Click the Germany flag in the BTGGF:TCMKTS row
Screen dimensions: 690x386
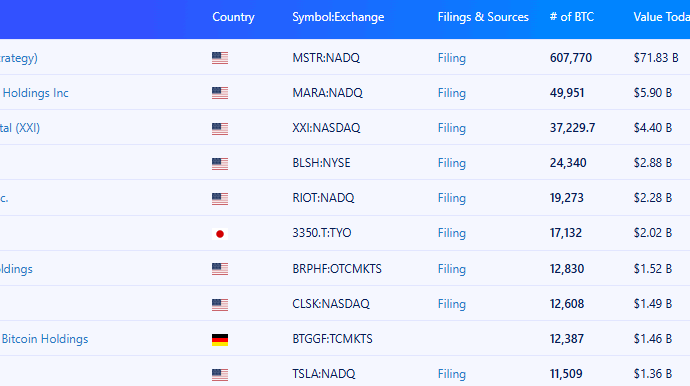coord(220,339)
